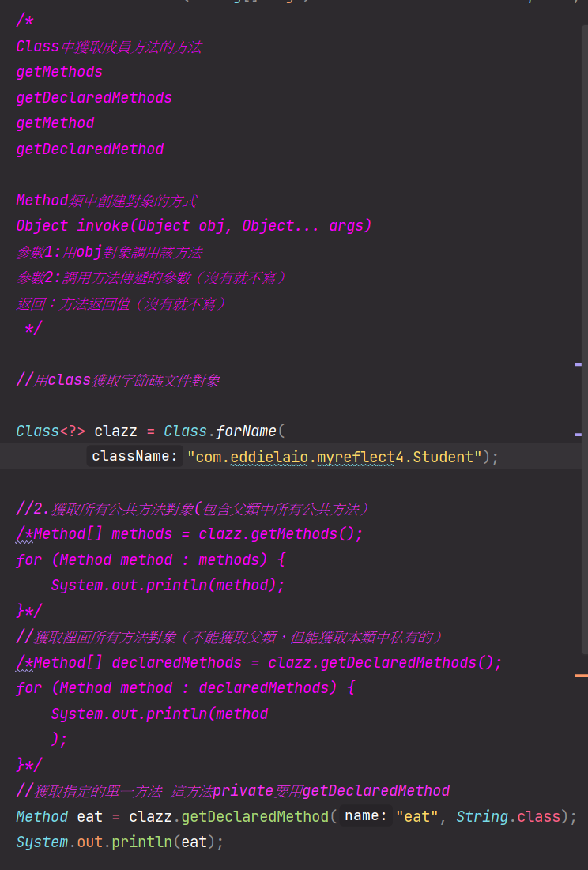588x870 pixels.
Task: Click 'for (Method method : declaredMethods) {' line
Action: pyautogui.click(x=185, y=688)
